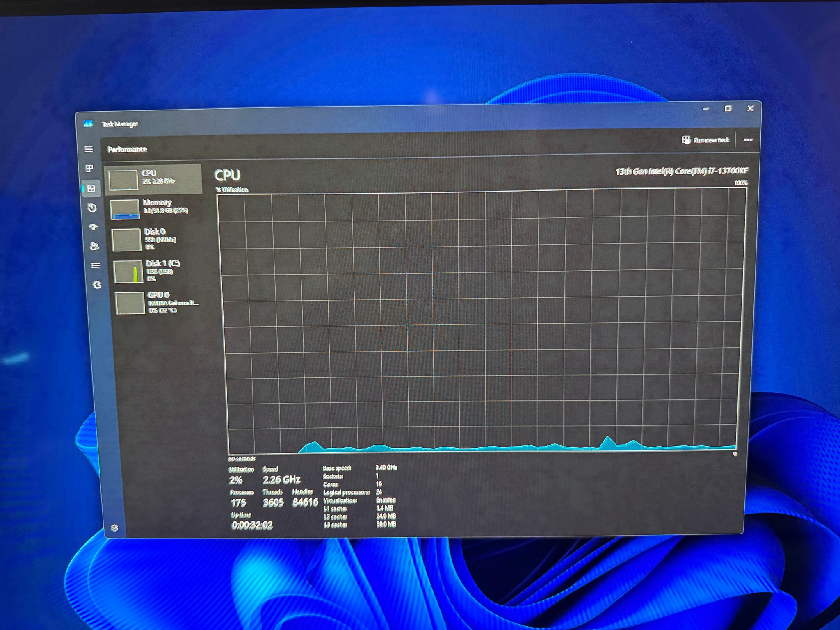This screenshot has width=840, height=630.
Task: Click the Task Manager title bar icon
Action: 88,123
